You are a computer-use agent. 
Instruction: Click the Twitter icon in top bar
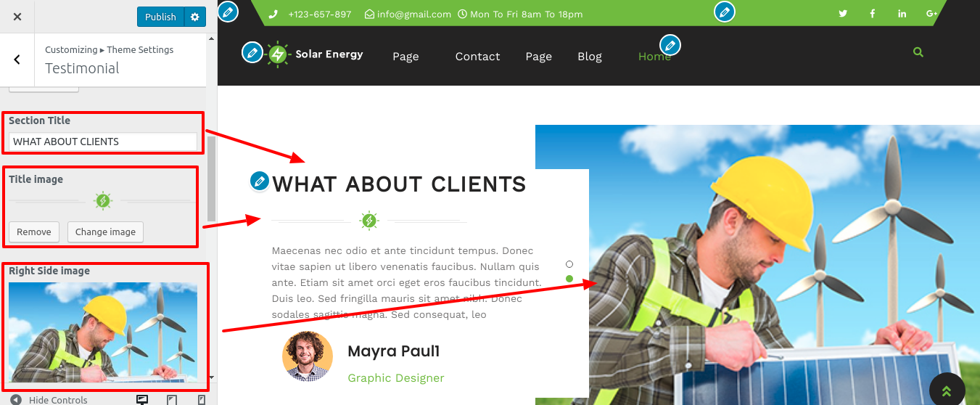pyautogui.click(x=843, y=14)
